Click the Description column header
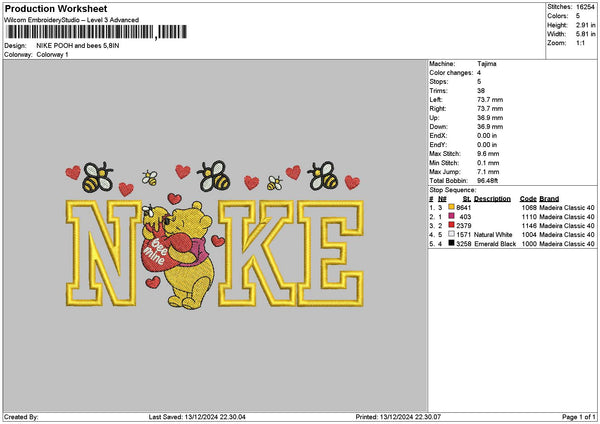This screenshot has width=600, height=424. 491,198
